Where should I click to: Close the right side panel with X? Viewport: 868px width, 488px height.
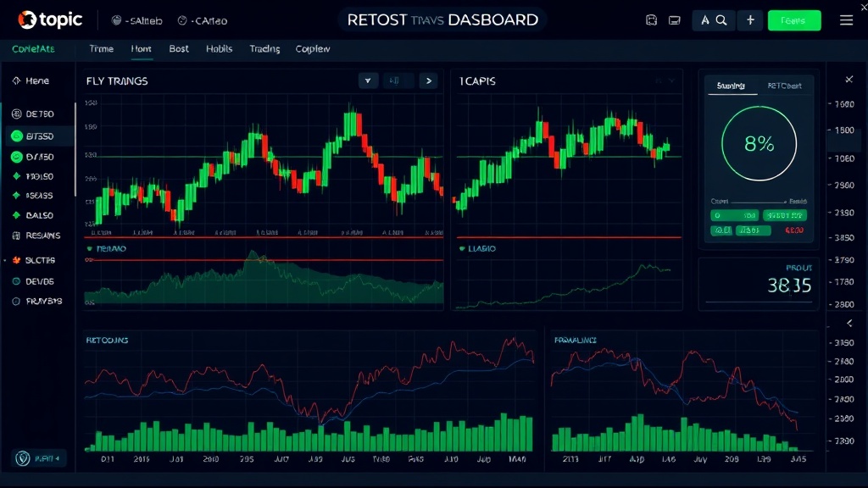point(849,80)
